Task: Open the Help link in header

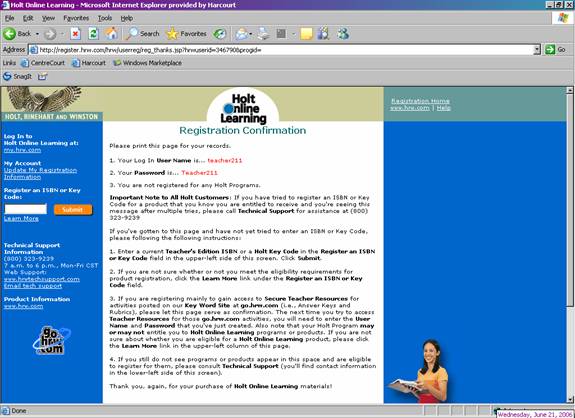Action: pos(444,108)
